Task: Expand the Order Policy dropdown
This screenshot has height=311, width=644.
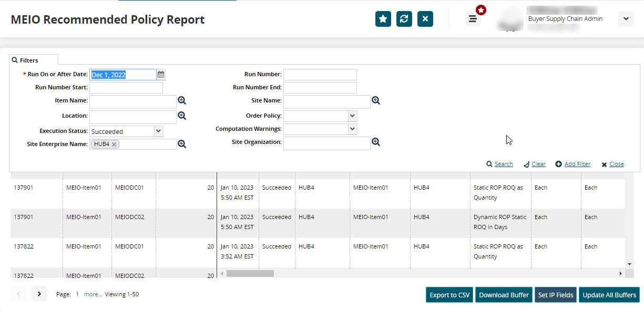Action: (352, 116)
